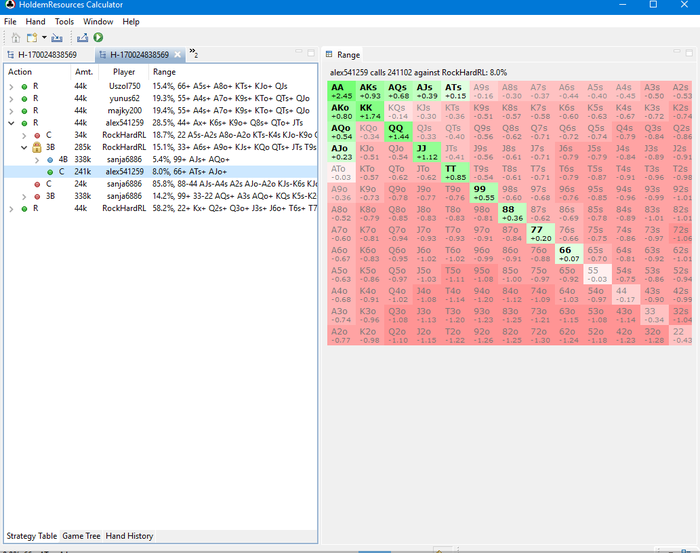The width and height of the screenshot is (700, 553).
Task: Select the Range view tab
Action: click(x=342, y=55)
